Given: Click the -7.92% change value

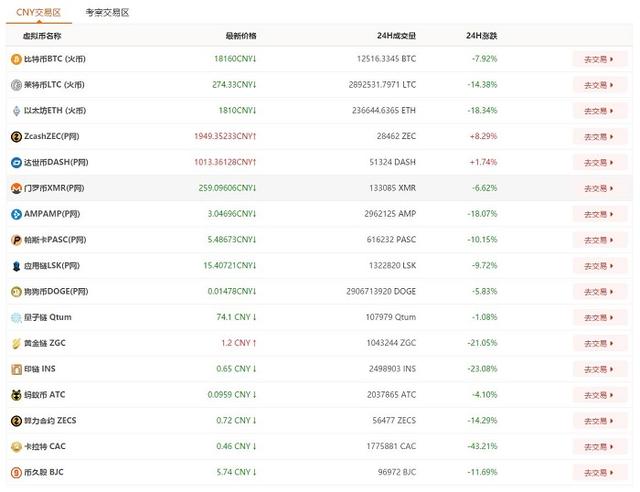Looking at the screenshot, I should (x=484, y=59).
